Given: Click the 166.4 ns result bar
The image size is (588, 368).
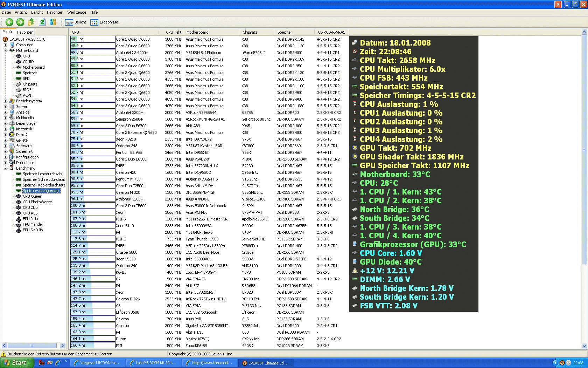Looking at the screenshot, I should [93, 345].
